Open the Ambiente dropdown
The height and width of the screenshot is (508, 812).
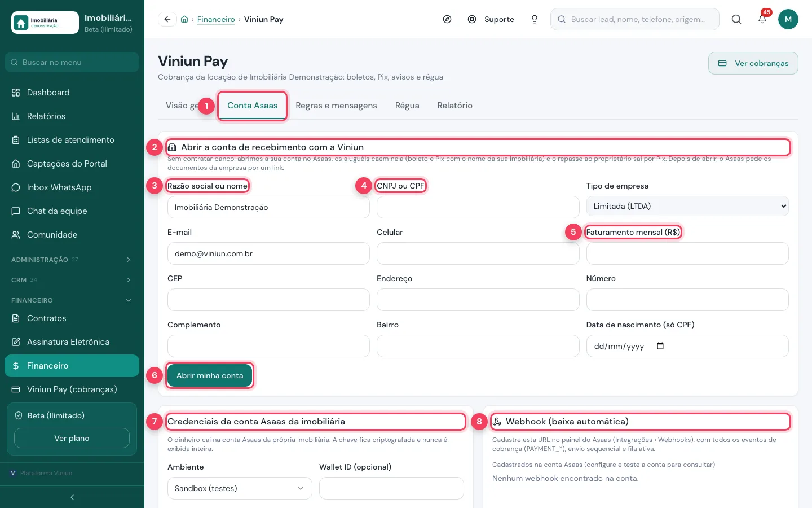point(240,488)
